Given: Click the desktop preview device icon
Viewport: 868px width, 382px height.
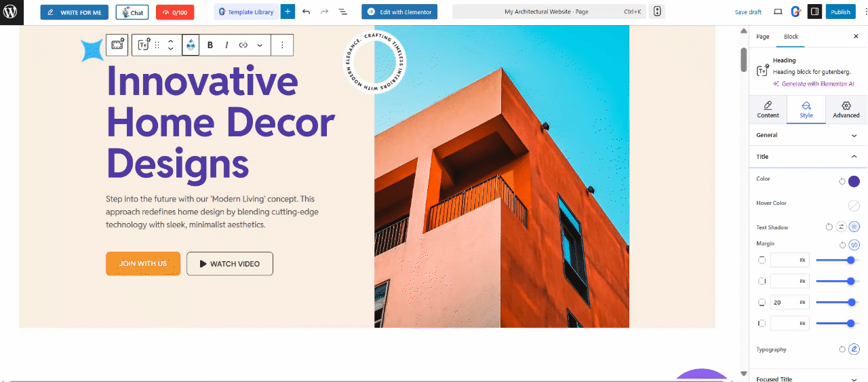Looking at the screenshot, I should (778, 12).
